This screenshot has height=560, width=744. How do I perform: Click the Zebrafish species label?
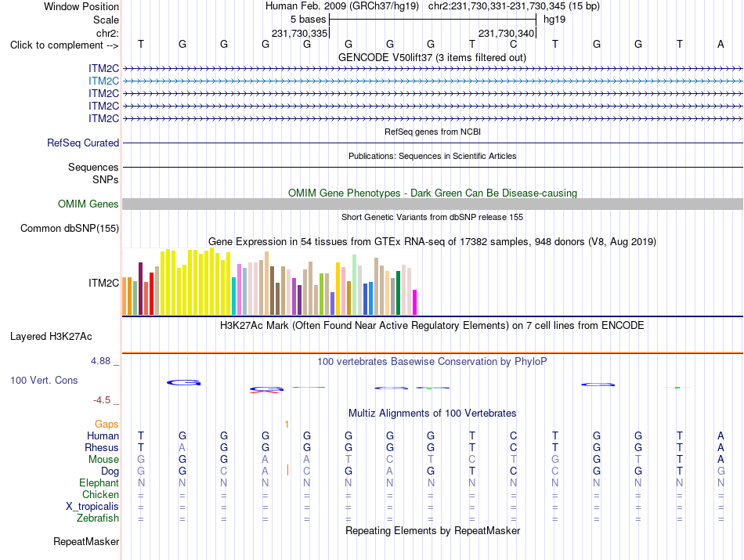(98, 518)
